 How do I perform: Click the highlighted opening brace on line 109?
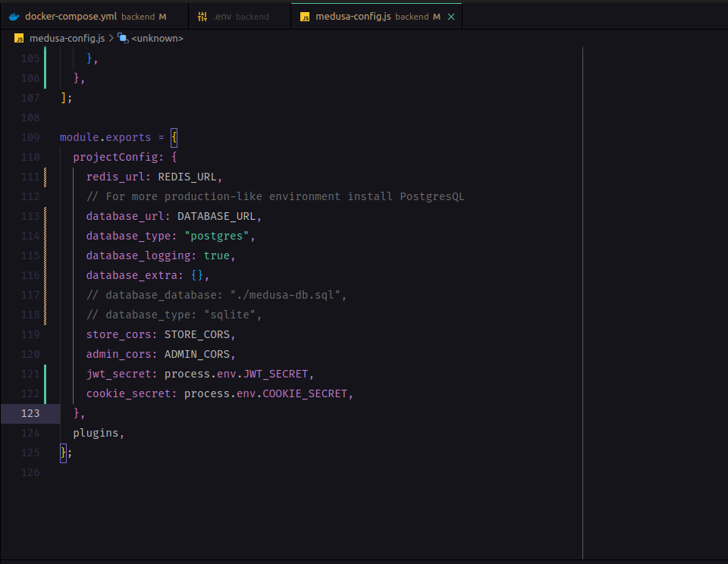click(x=174, y=137)
